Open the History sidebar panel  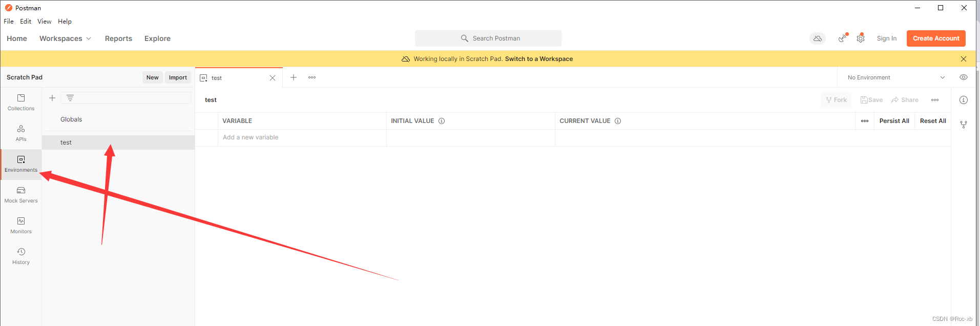pos(21,256)
